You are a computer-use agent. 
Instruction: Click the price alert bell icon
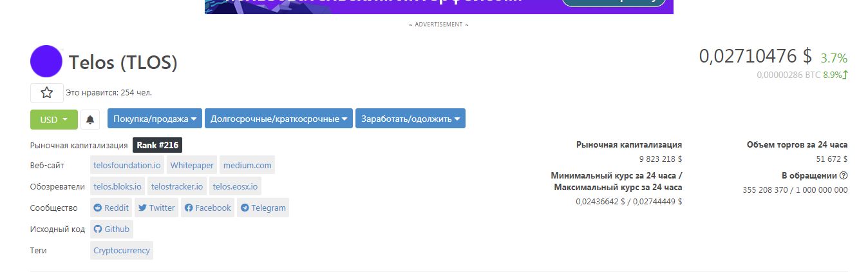(x=90, y=119)
